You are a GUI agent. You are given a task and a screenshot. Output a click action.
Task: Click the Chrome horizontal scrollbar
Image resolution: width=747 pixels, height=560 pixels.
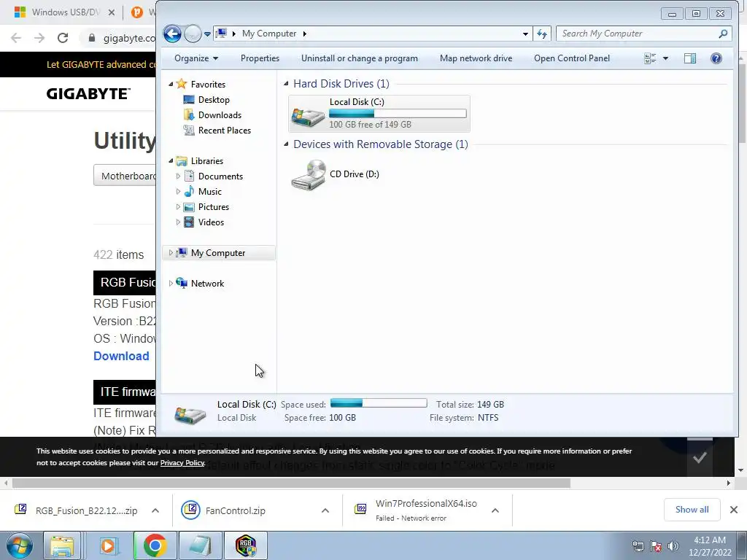point(291,483)
